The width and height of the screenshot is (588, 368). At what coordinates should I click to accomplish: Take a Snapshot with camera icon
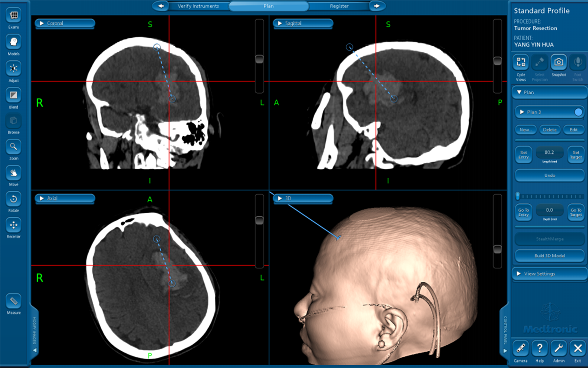coord(559,62)
